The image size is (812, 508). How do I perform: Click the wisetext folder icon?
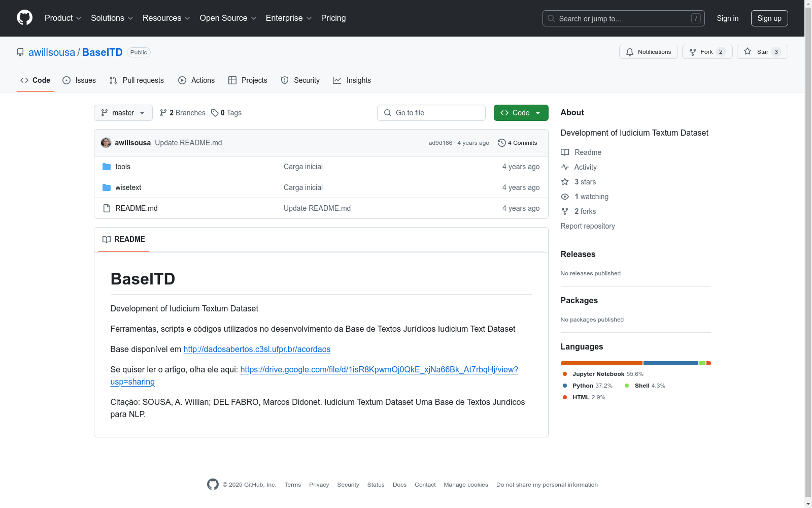pyautogui.click(x=107, y=187)
